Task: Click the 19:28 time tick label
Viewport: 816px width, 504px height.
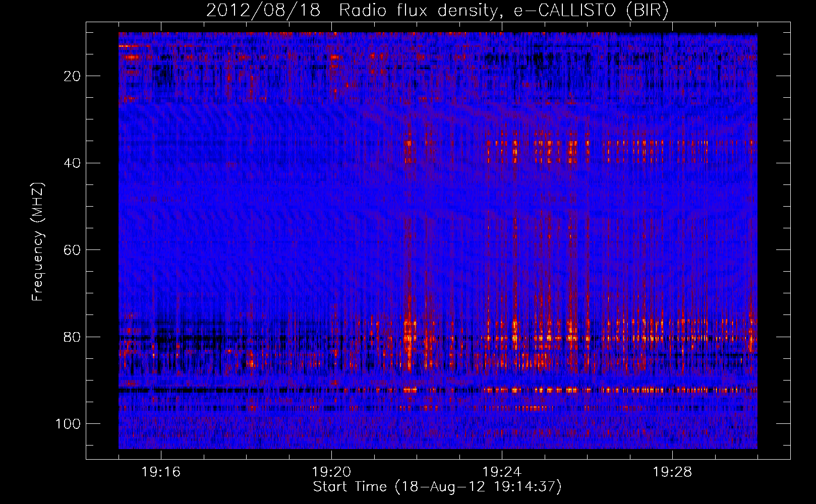Action: click(672, 472)
